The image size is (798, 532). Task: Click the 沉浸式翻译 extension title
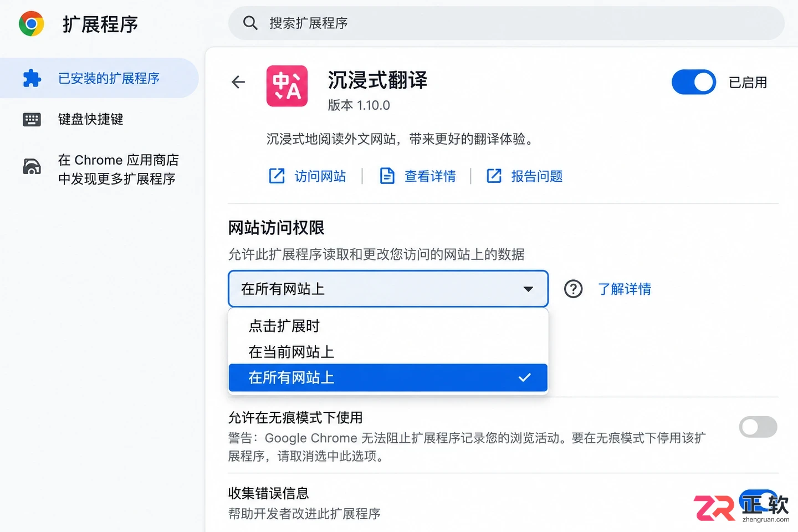(x=378, y=80)
